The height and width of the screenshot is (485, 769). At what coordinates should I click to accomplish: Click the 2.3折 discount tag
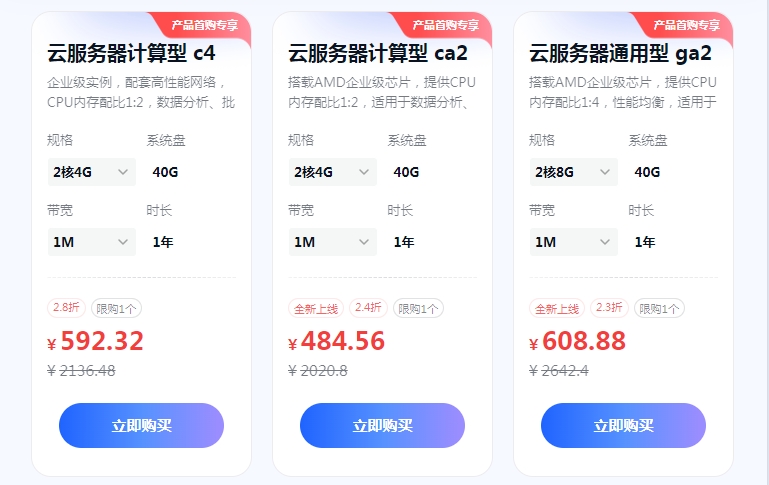click(x=608, y=308)
